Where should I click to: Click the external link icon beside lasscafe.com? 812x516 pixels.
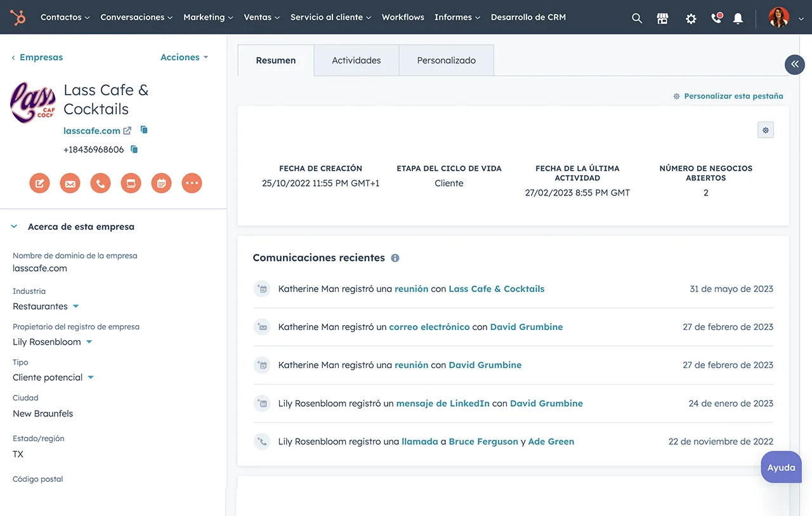coord(128,130)
